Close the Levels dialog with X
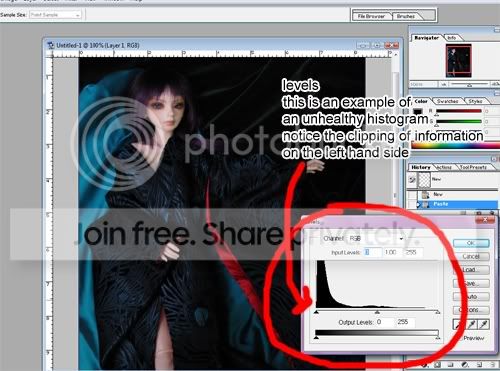 (485, 220)
